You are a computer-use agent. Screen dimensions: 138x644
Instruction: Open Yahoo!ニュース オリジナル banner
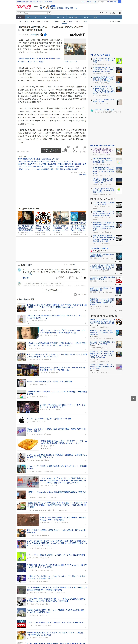[106, 111]
